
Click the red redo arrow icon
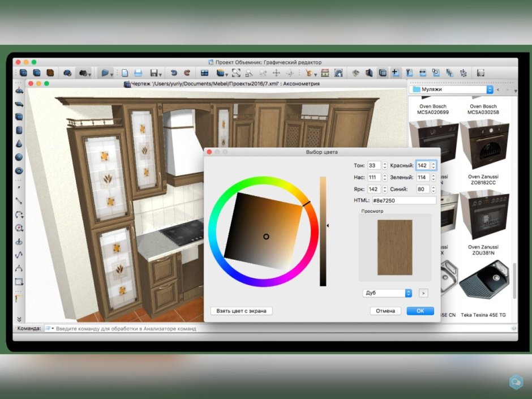[187, 72]
